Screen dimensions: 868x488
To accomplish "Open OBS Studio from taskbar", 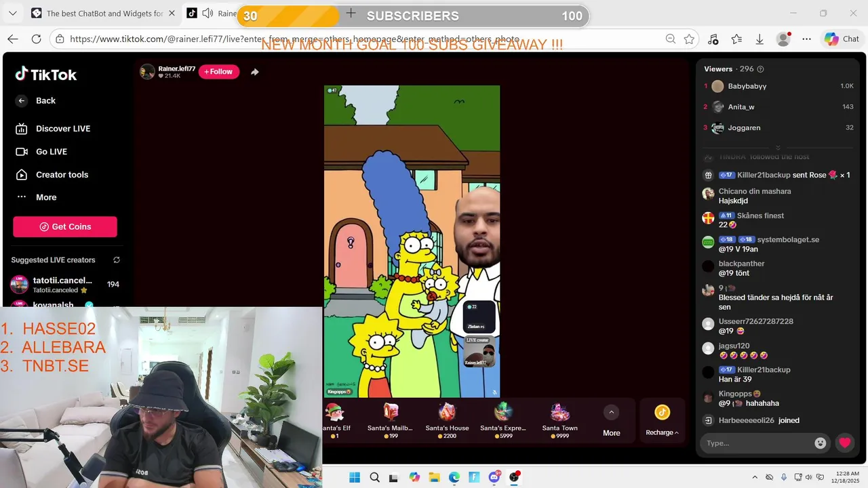I will click(514, 477).
